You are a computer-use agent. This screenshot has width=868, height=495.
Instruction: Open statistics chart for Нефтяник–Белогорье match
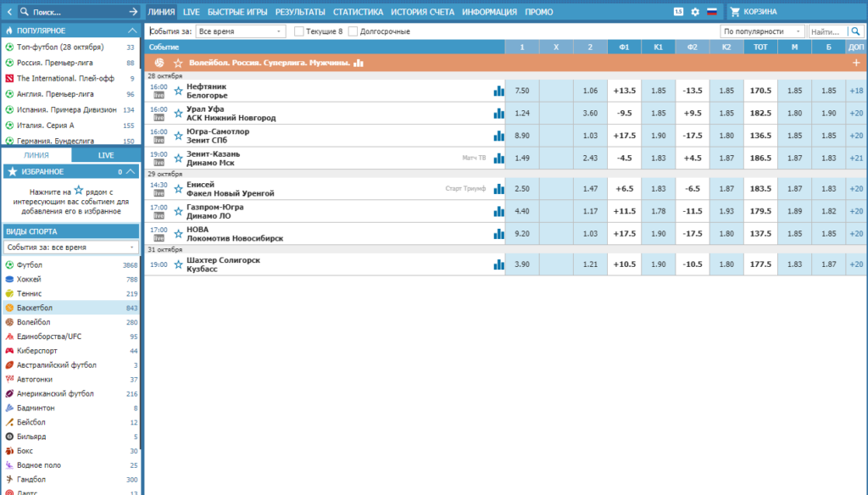tap(498, 91)
